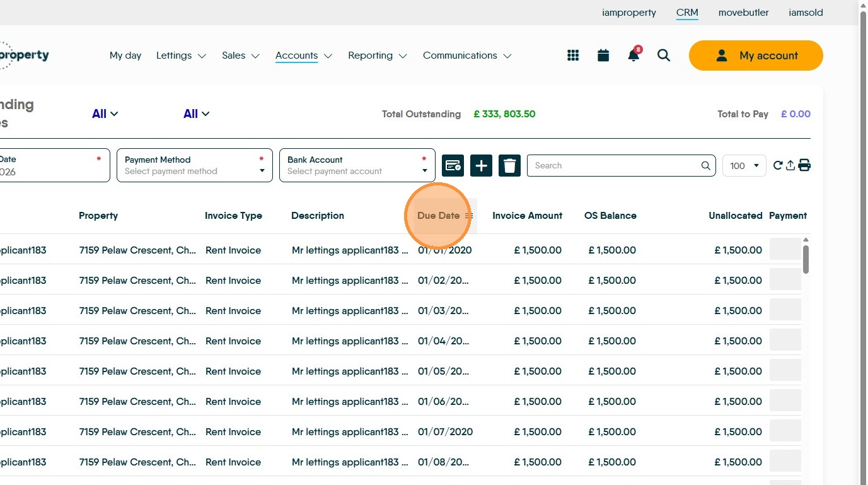Open the Payment Method dropdown

[194, 165]
